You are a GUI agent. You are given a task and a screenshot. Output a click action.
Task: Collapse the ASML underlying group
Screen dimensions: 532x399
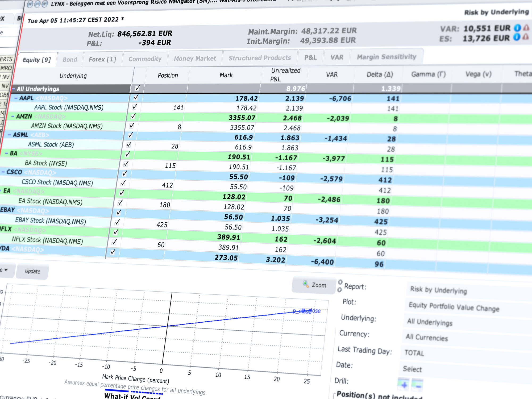tap(10, 135)
